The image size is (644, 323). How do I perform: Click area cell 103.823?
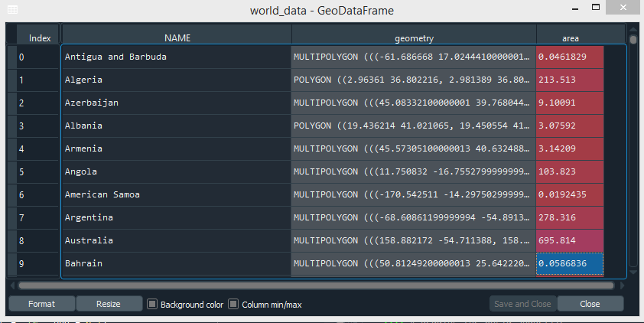coord(570,171)
